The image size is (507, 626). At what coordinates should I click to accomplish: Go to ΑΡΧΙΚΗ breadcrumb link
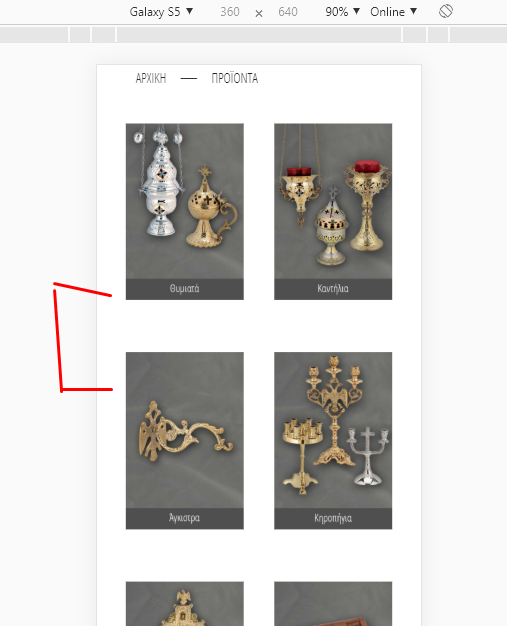pyautogui.click(x=151, y=78)
